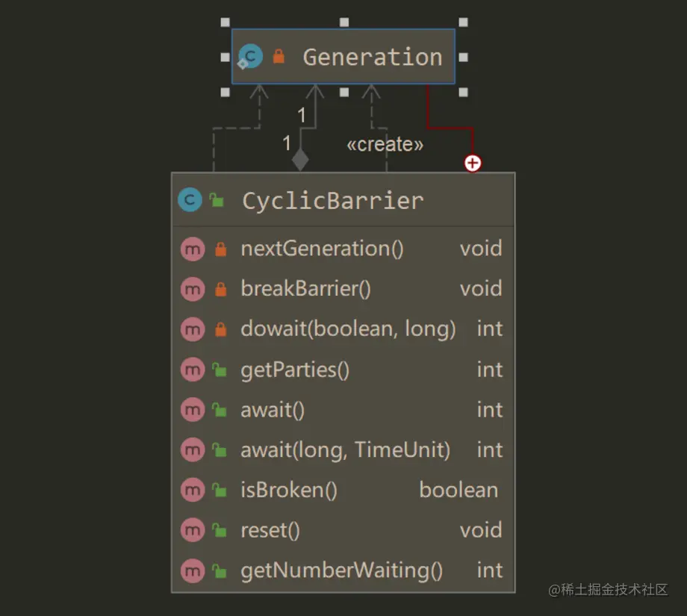Click method icon for reset()
This screenshot has height=616, width=687.
pyautogui.click(x=193, y=531)
